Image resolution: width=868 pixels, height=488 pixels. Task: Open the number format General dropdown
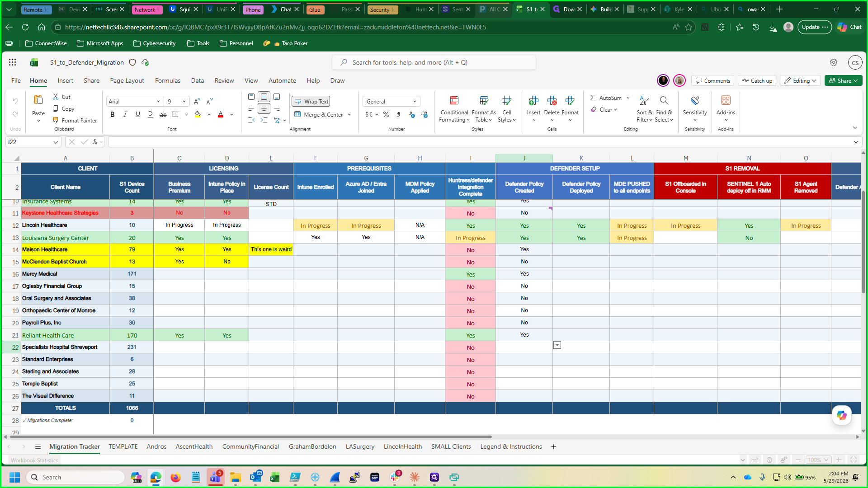pos(392,102)
